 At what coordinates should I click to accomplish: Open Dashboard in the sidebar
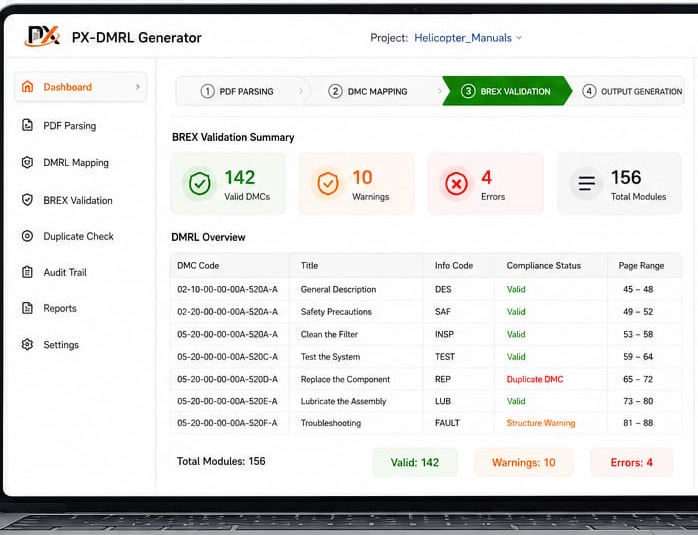tap(81, 87)
